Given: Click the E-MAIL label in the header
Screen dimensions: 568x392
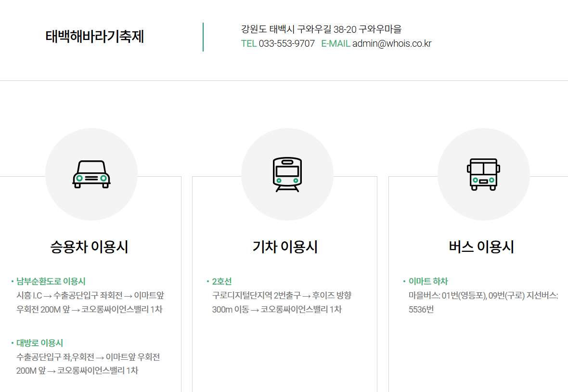Looking at the screenshot, I should (x=335, y=43).
